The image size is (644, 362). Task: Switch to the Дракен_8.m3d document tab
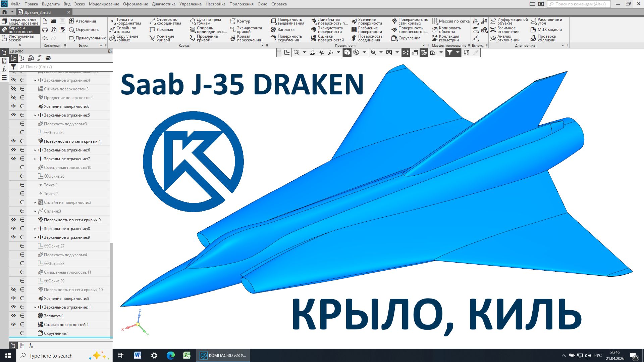(x=38, y=12)
